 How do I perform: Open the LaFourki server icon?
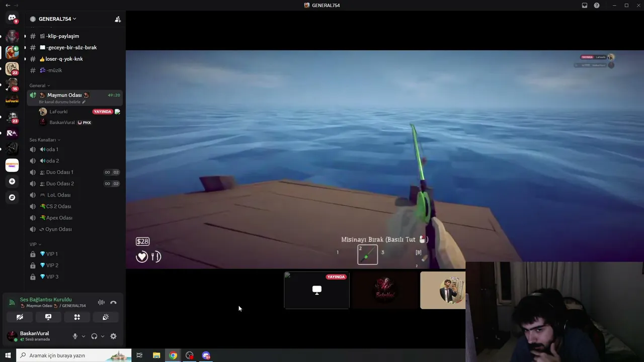12,101
